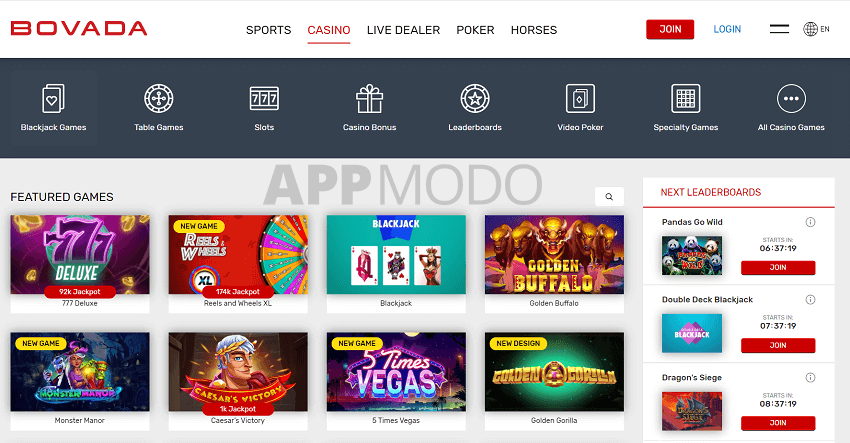This screenshot has height=443, width=850.
Task: Open the Casino Bonus gift icon
Action: point(370,99)
